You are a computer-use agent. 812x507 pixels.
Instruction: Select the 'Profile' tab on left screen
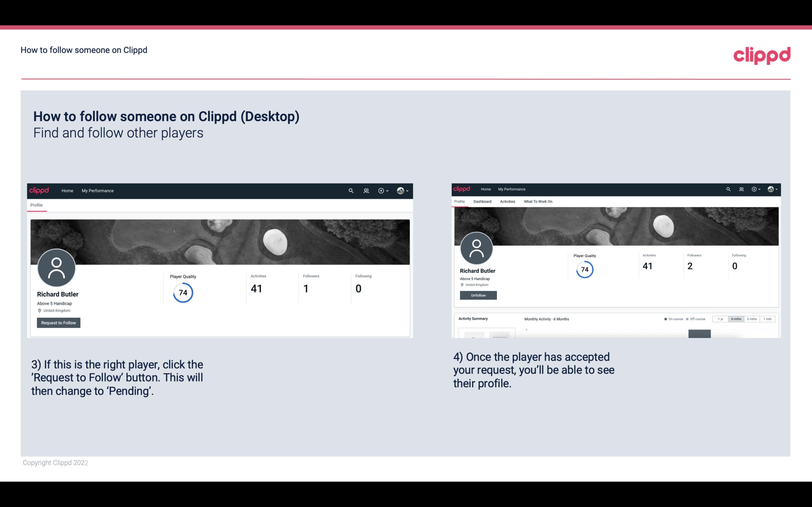pyautogui.click(x=36, y=205)
